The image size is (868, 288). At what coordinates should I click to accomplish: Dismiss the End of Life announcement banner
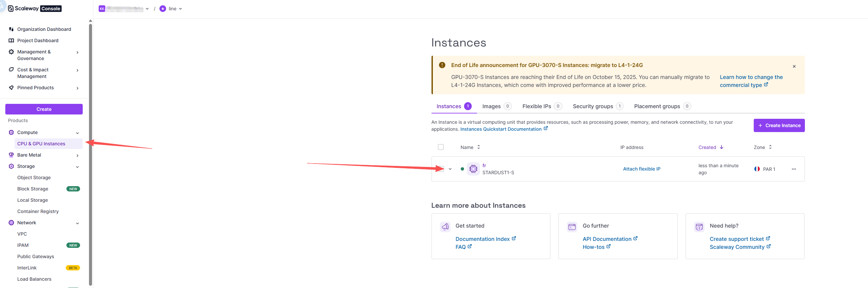(x=794, y=66)
